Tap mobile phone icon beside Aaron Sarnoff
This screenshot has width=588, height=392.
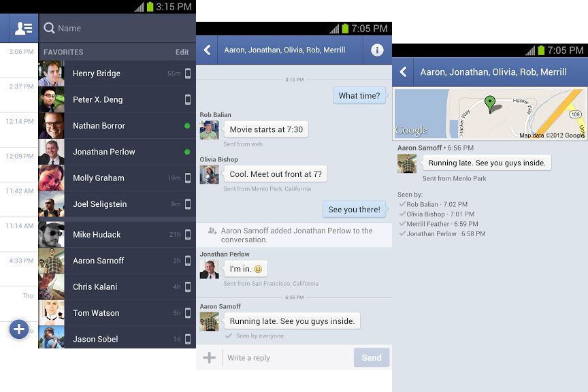[188, 261]
